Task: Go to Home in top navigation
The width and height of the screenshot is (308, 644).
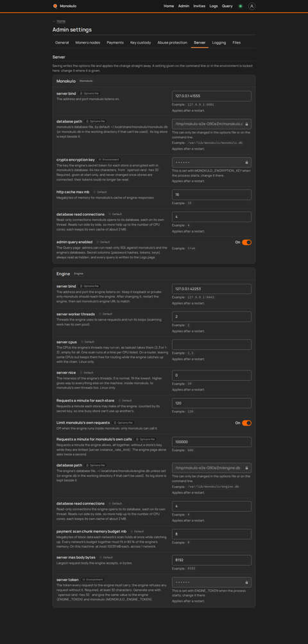Action: click(169, 6)
